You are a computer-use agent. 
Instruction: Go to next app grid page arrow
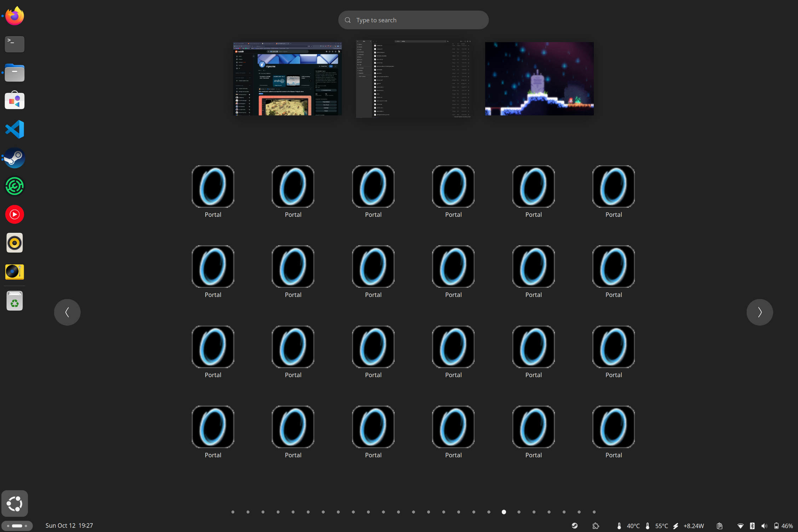tap(759, 312)
